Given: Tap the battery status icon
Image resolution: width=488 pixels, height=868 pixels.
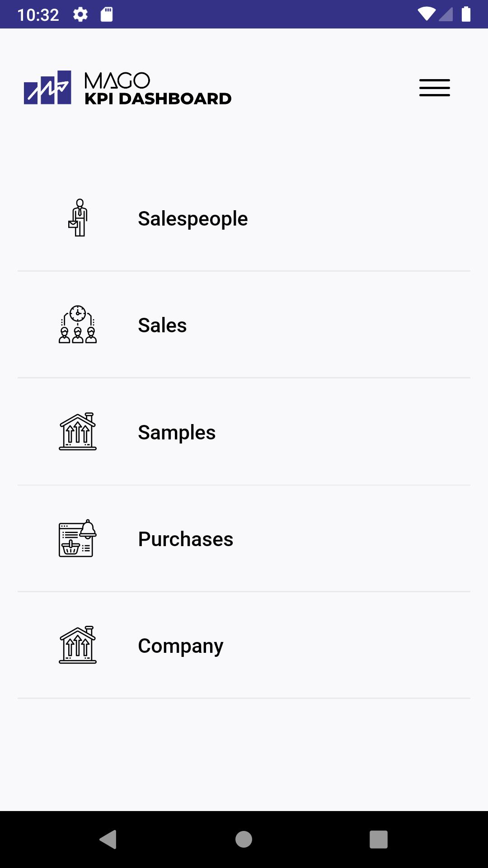Looking at the screenshot, I should (x=466, y=14).
